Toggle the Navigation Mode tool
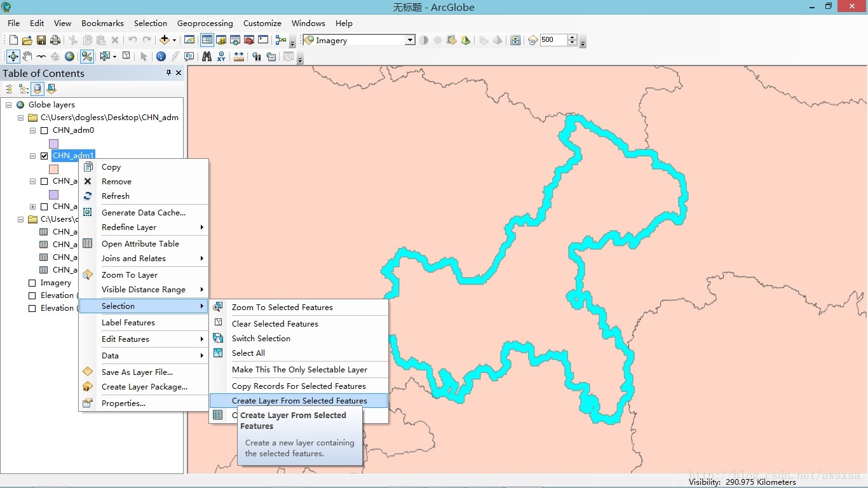This screenshot has height=488, width=868. coord(87,57)
